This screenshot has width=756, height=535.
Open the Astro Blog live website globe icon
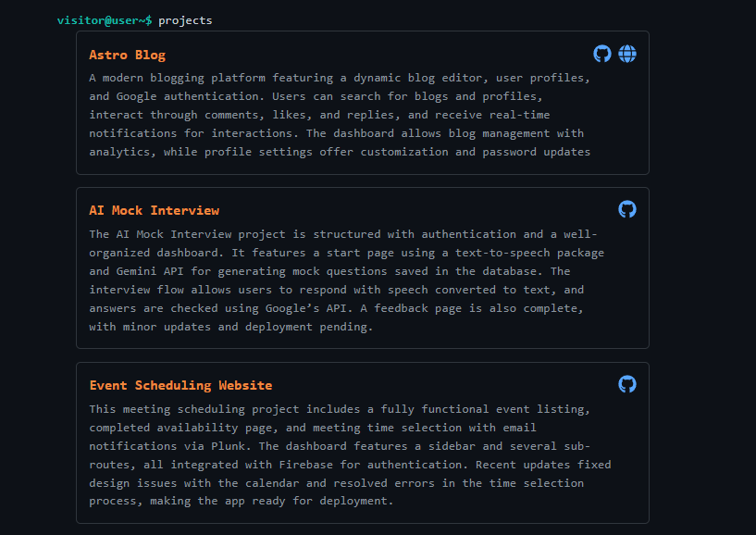coord(627,54)
